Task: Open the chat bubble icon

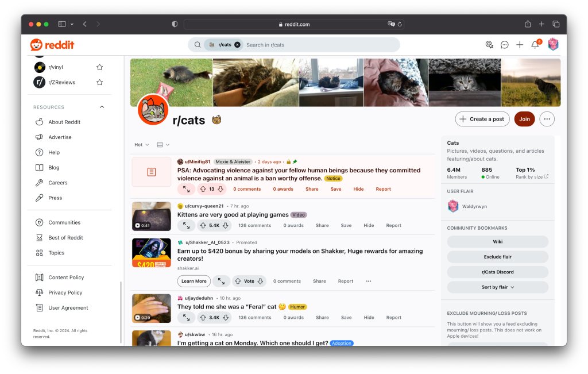Action: [x=504, y=45]
